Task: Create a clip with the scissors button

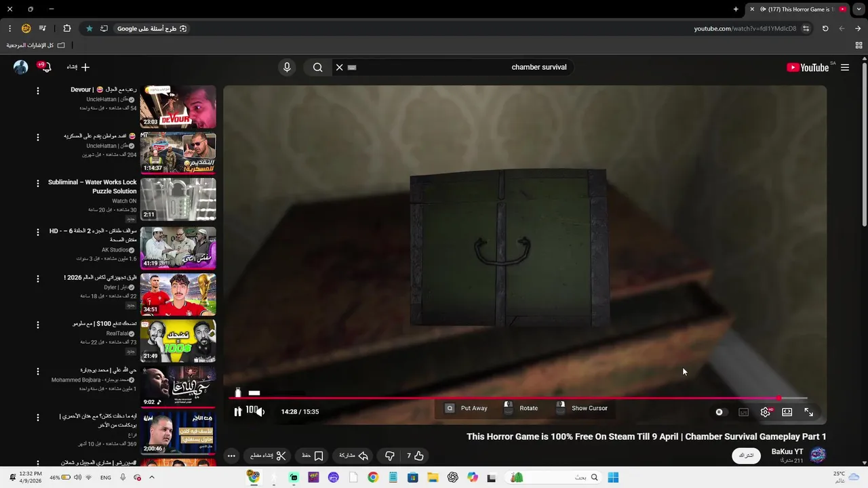Action: (x=268, y=456)
